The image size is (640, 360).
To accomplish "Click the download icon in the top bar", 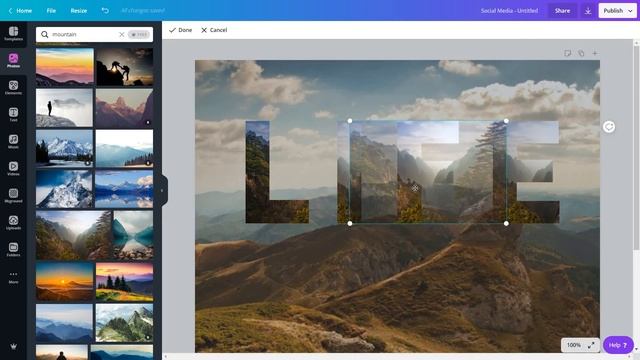I will (x=588, y=11).
